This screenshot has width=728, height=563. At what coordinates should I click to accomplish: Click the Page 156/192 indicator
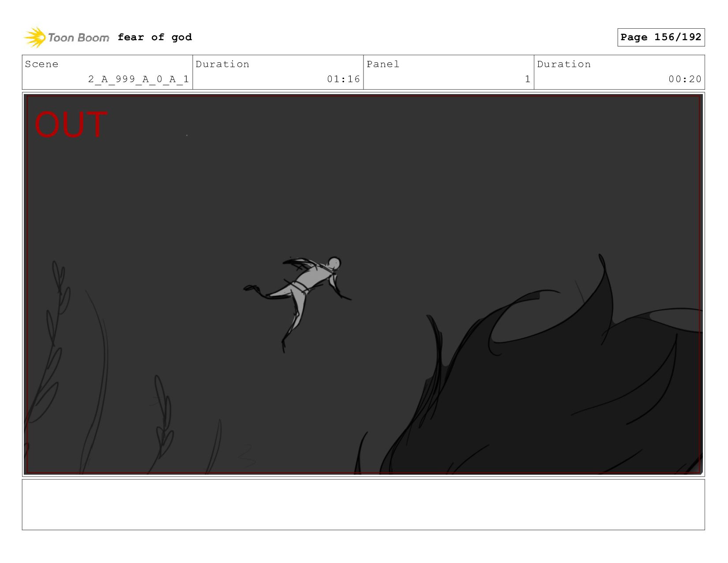click(x=661, y=37)
